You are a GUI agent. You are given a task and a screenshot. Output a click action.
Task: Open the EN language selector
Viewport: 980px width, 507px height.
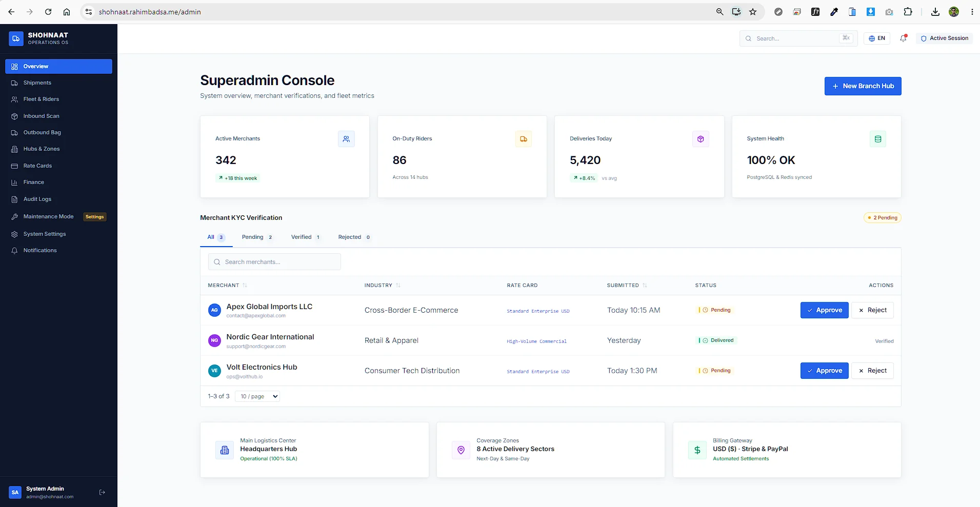(877, 38)
